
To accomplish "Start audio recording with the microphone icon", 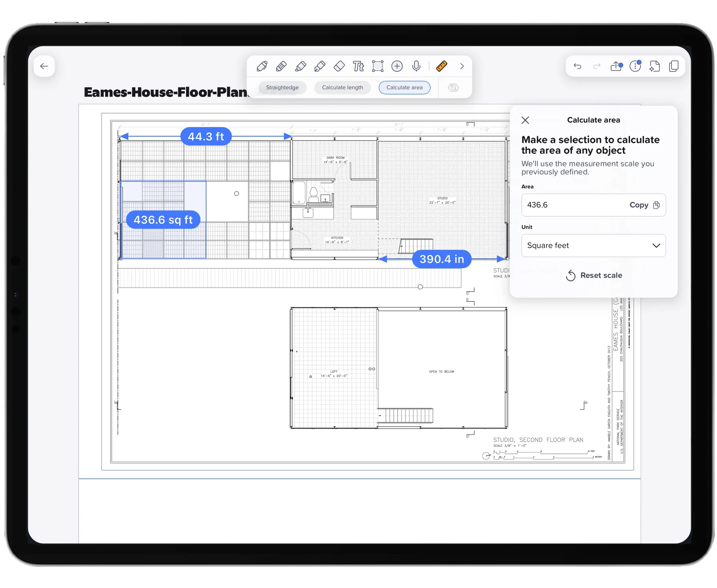I will point(416,66).
